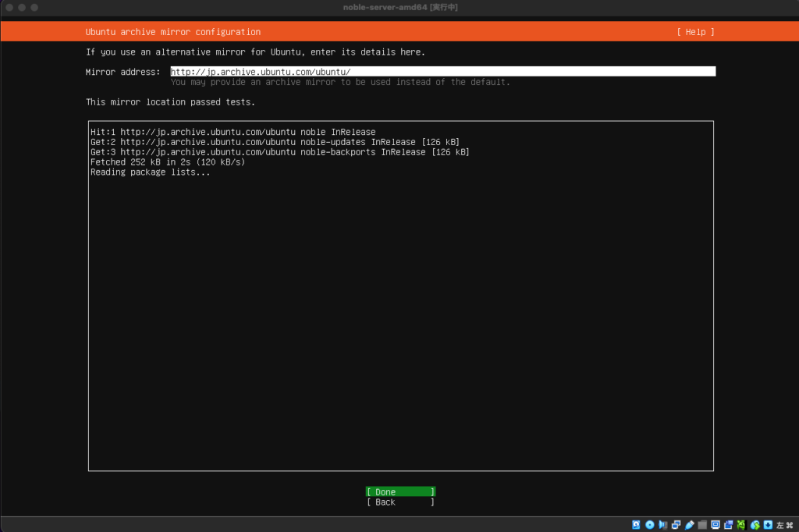Click the Mirror address input field
The image size is (799, 532).
(x=443, y=71)
